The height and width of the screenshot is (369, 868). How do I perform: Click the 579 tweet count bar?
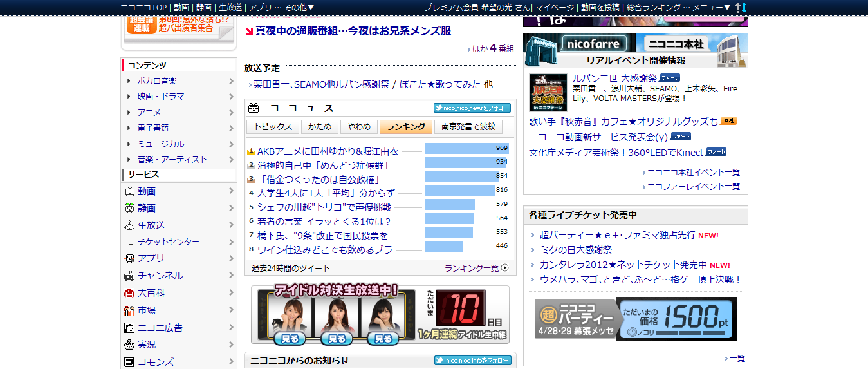click(450, 204)
